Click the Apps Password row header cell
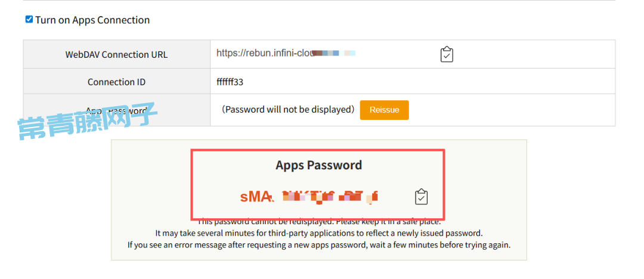This screenshot has height=279, width=644. point(117,110)
